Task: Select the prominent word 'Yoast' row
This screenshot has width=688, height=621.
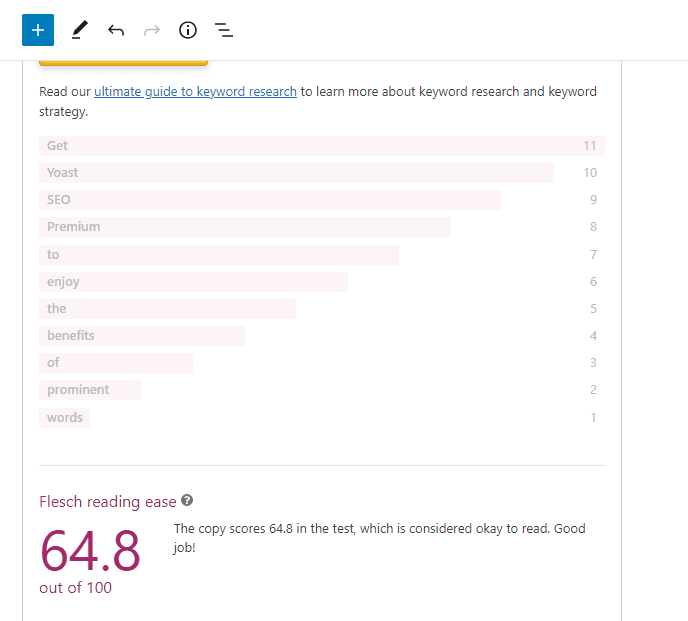Action: coord(322,173)
